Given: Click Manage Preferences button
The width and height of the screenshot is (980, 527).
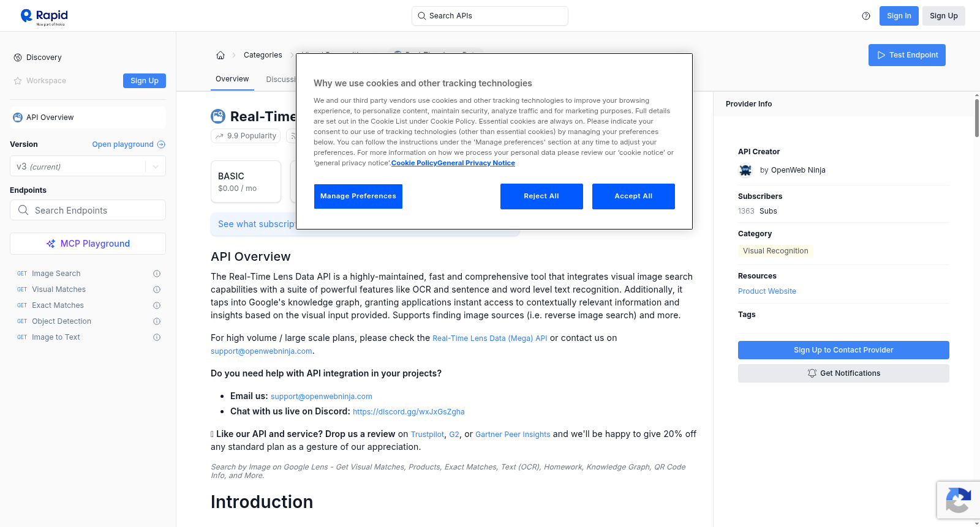Looking at the screenshot, I should pos(358,196).
